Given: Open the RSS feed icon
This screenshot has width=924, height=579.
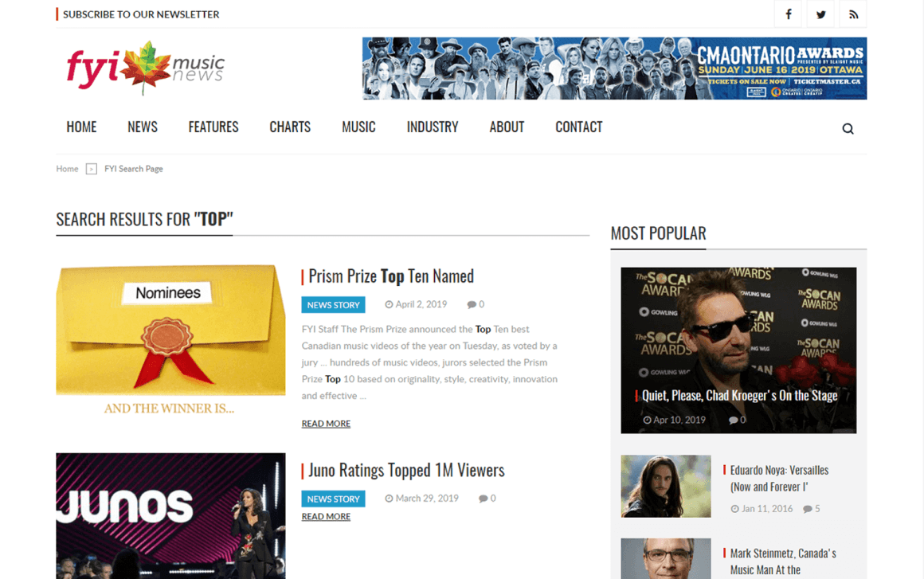Looking at the screenshot, I should coord(852,14).
